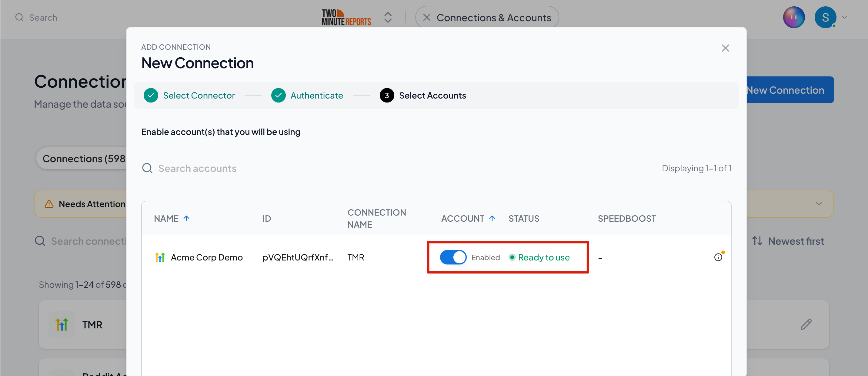868x376 pixels.
Task: Click the ID column header
Action: pos(266,219)
